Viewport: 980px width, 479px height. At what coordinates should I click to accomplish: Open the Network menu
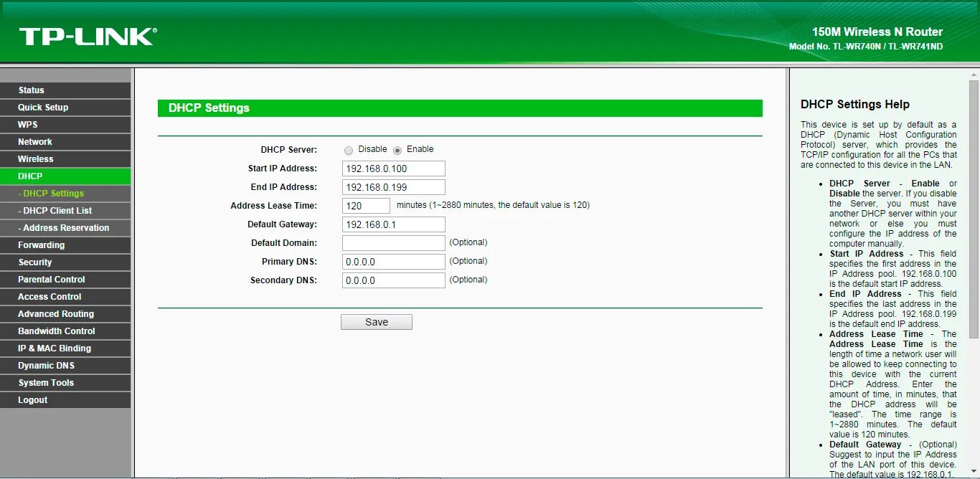tap(65, 142)
